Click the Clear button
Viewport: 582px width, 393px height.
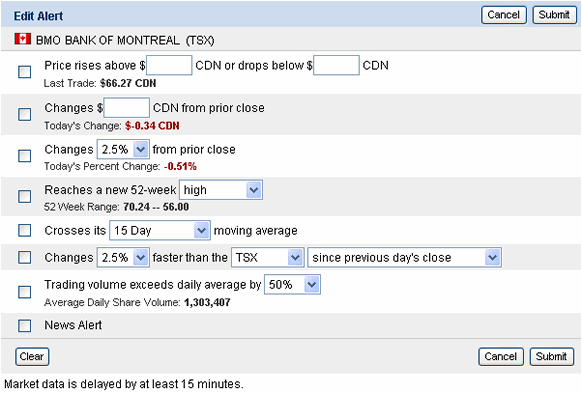coord(32,357)
